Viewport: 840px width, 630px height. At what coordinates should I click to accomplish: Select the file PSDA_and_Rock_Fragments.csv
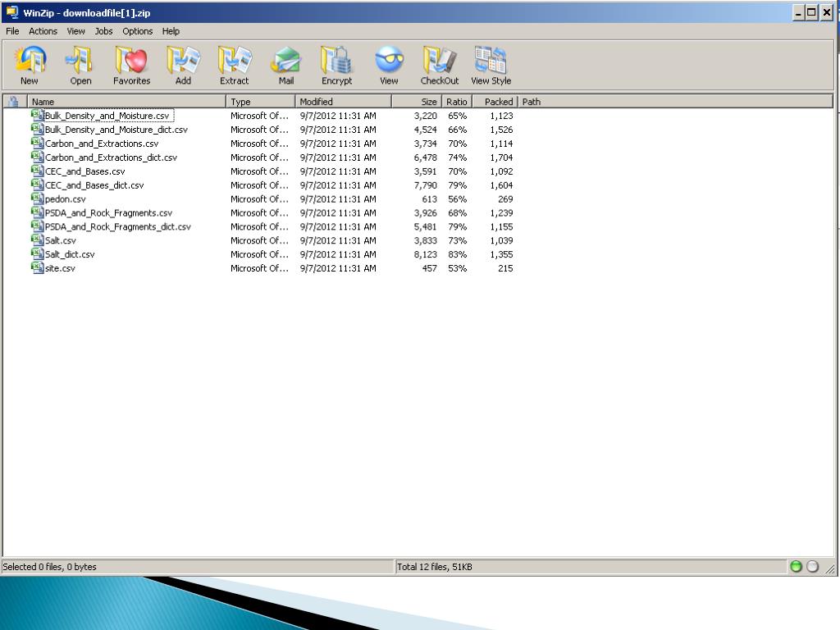coord(109,213)
